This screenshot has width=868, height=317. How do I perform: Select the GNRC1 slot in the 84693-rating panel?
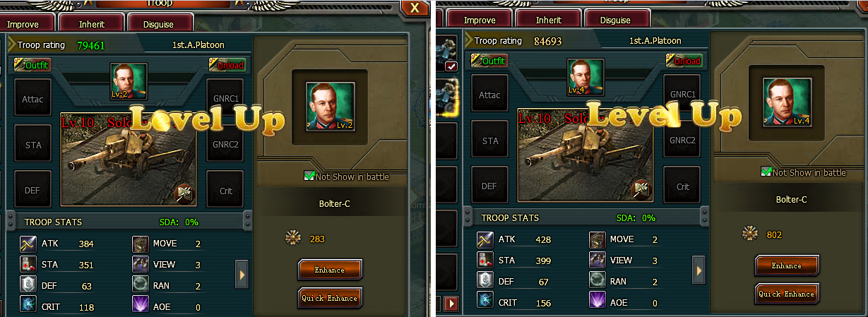pyautogui.click(x=682, y=93)
